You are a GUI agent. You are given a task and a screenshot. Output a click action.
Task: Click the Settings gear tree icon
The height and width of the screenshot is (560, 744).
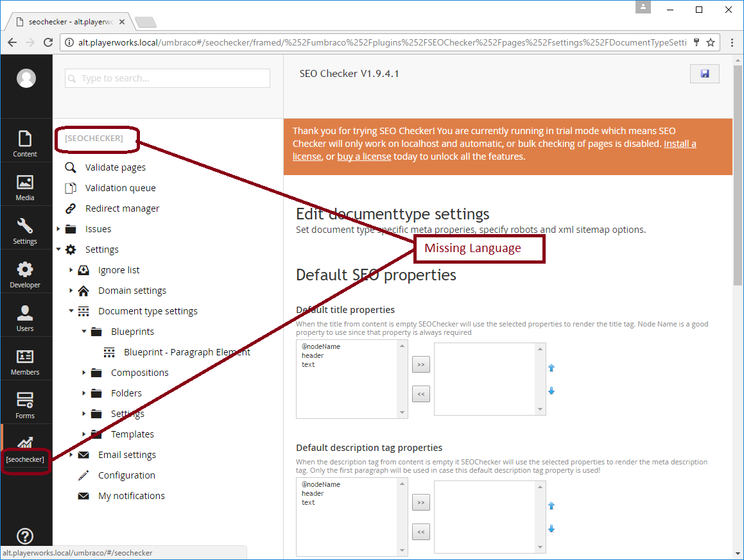tap(71, 250)
